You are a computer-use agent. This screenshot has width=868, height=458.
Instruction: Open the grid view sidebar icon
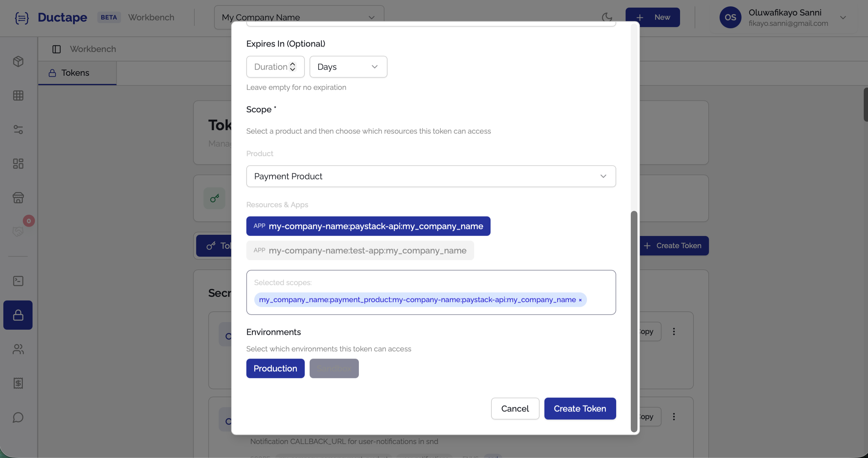pyautogui.click(x=18, y=95)
